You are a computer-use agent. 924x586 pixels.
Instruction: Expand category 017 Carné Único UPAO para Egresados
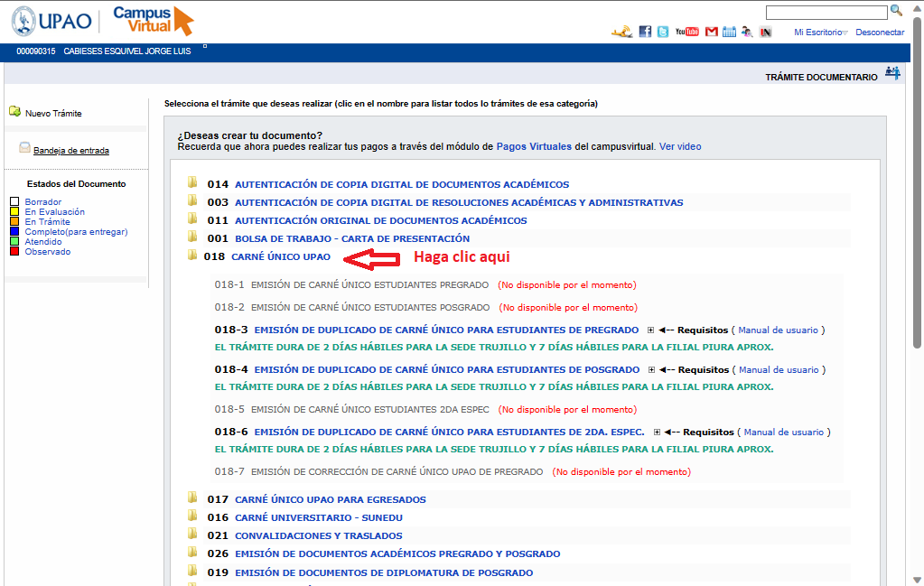(330, 500)
